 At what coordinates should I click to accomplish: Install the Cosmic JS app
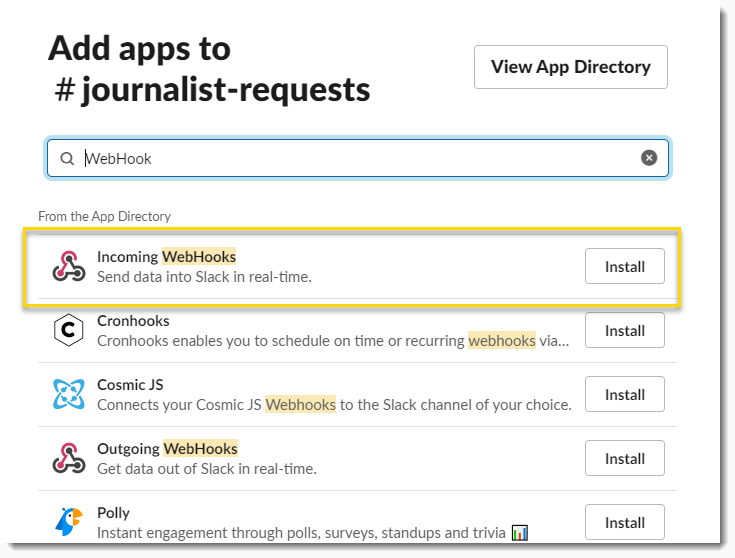pos(624,394)
